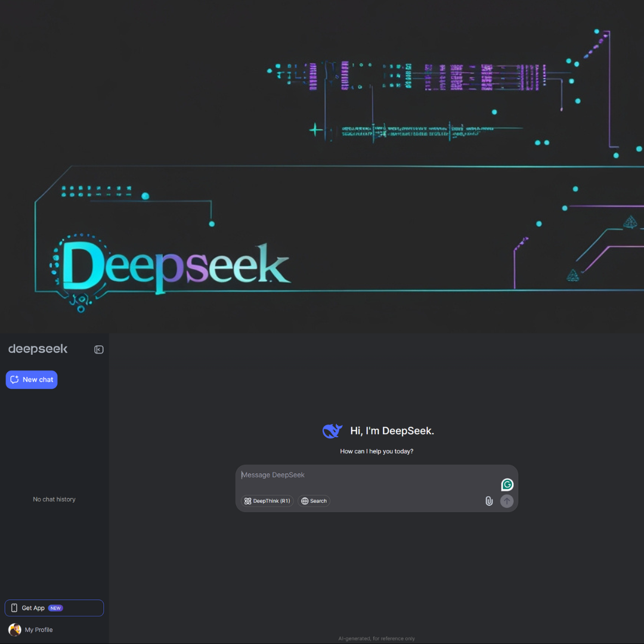Click the DeepSeek whale logo above the greeting
This screenshot has width=644, height=644.
[332, 431]
